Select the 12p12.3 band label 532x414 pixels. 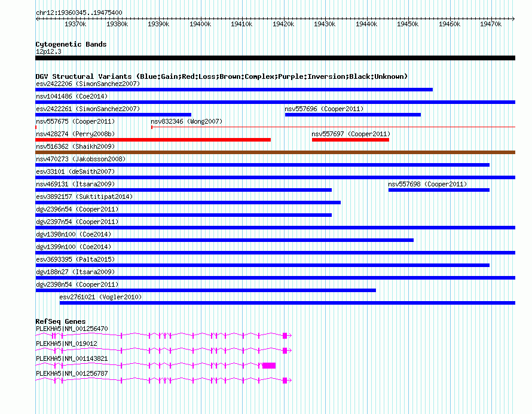(x=48, y=51)
